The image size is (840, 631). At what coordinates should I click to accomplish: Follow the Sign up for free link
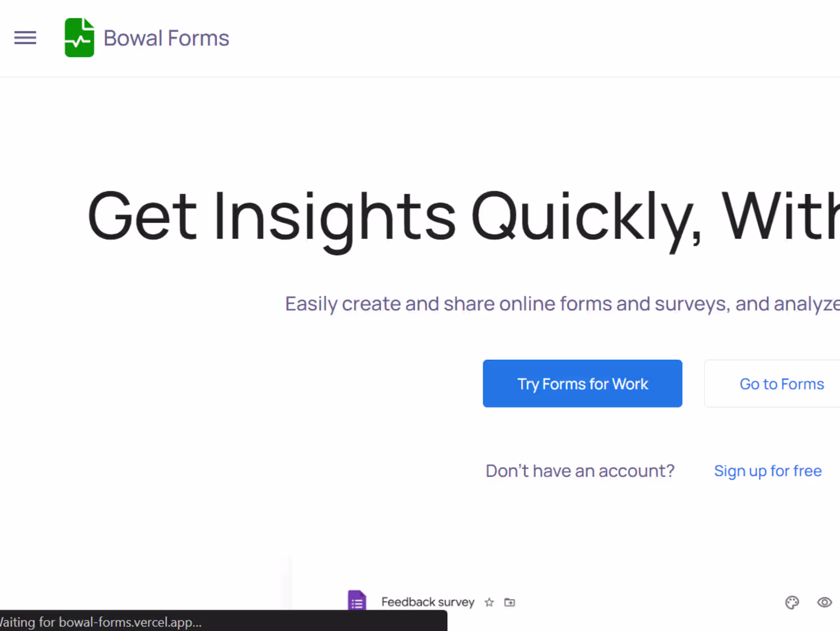click(768, 471)
